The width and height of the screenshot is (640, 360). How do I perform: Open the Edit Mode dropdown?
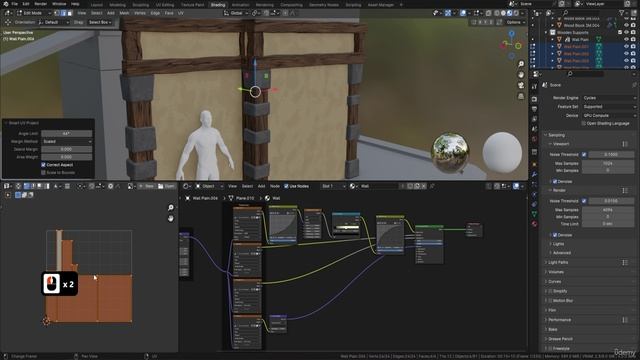(33, 13)
